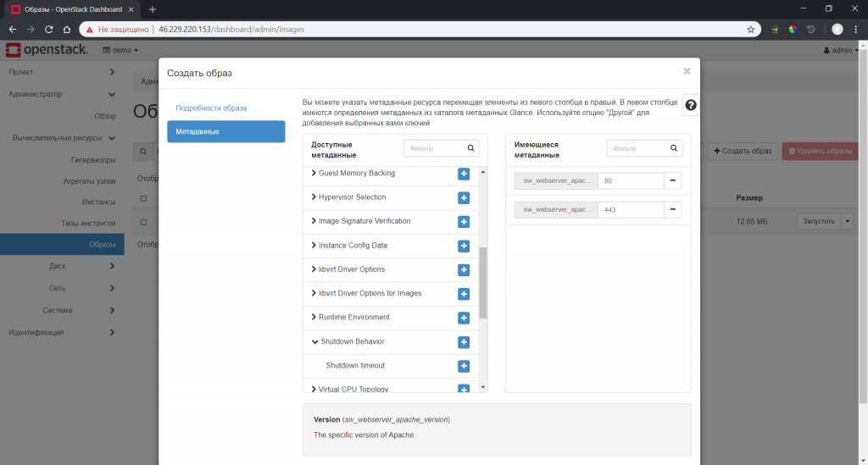
Task: Remove metadata row with value 80
Action: (672, 180)
